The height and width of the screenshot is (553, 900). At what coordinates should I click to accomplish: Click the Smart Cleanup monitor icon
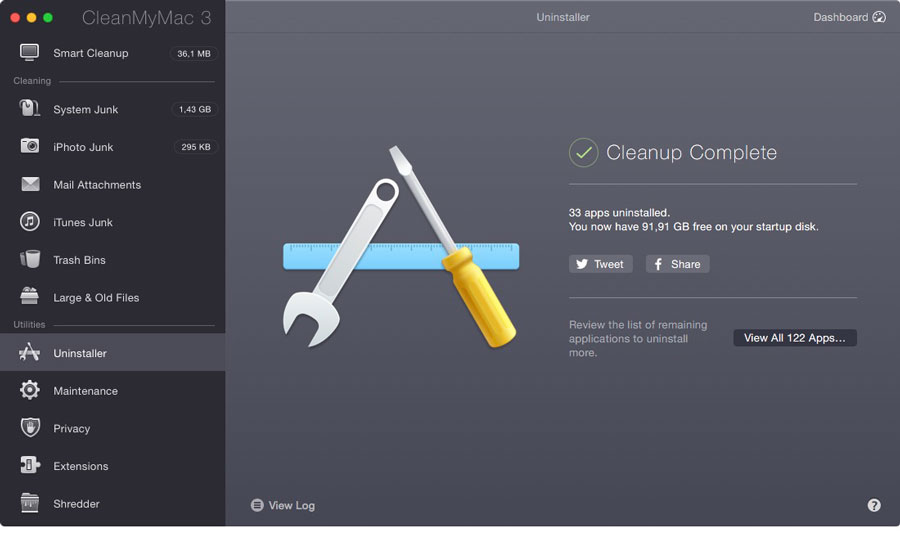pos(29,52)
